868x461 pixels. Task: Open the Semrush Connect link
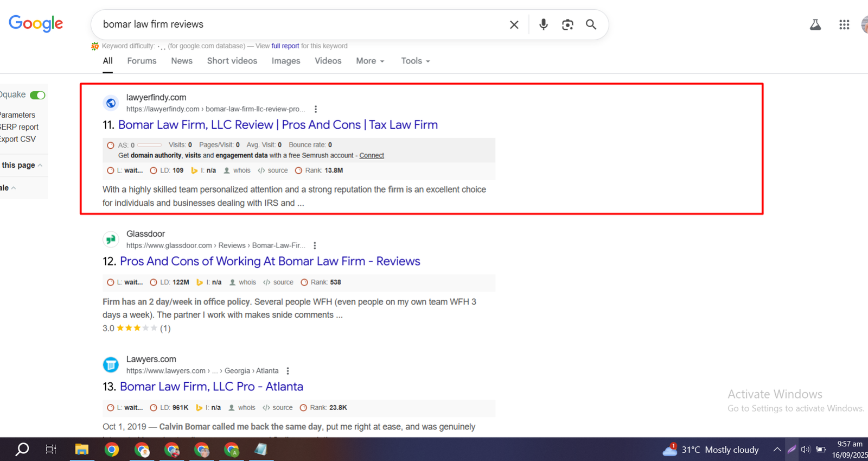click(x=371, y=155)
